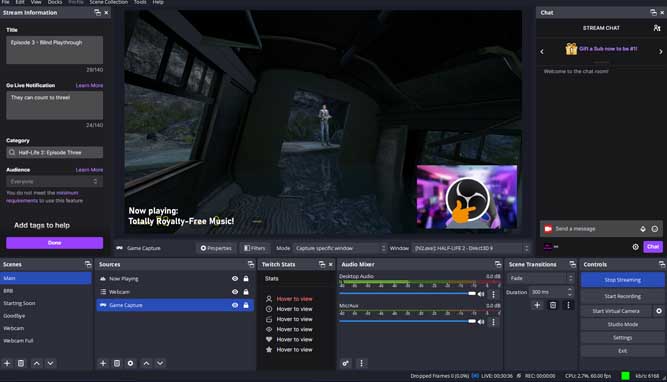667x382 pixels.
Task: Mute the Desktop Audio speaker icon
Action: click(481, 294)
